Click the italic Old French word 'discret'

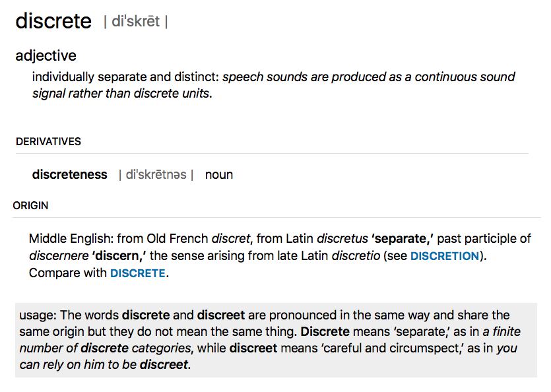tap(230, 239)
